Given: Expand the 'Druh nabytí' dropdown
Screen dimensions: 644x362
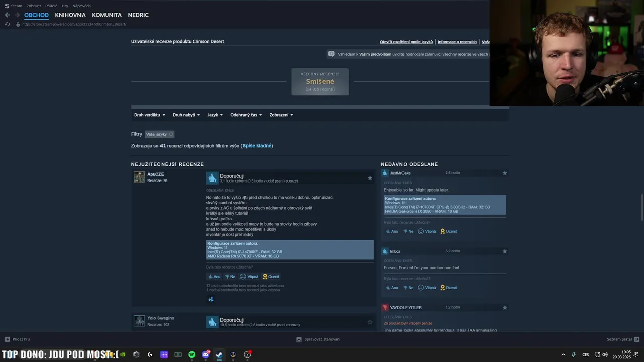Looking at the screenshot, I should pyautogui.click(x=186, y=115).
